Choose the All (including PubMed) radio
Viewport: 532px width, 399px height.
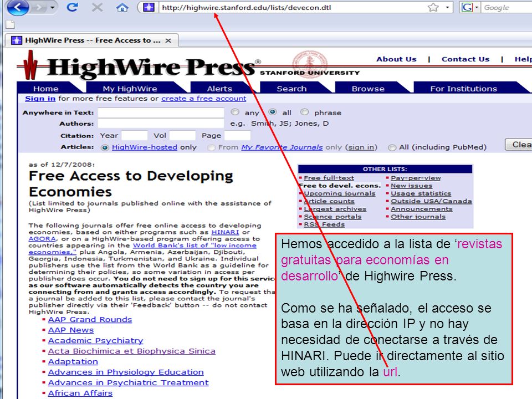pos(392,147)
